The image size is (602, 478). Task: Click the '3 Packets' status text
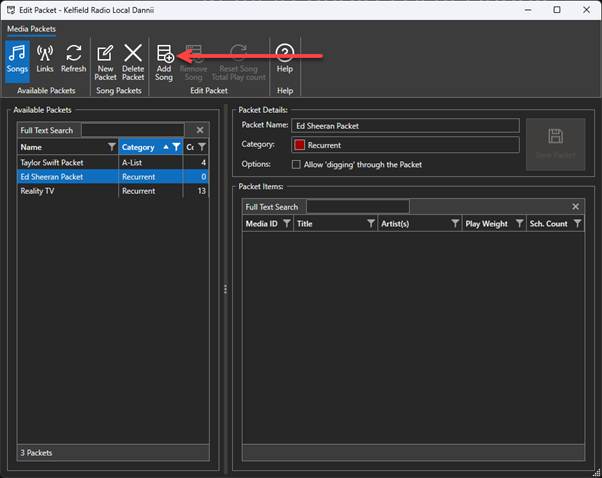[x=36, y=453]
